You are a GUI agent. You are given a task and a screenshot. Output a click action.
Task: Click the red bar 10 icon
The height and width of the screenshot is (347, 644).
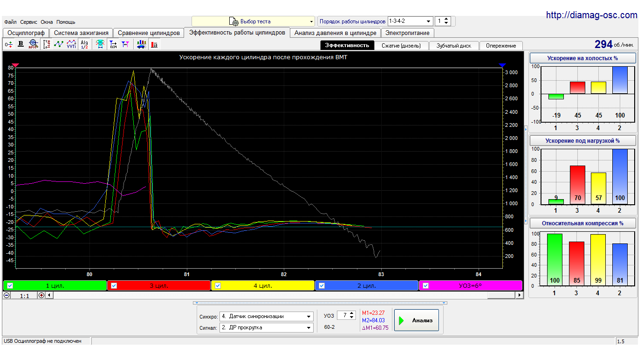154,44
